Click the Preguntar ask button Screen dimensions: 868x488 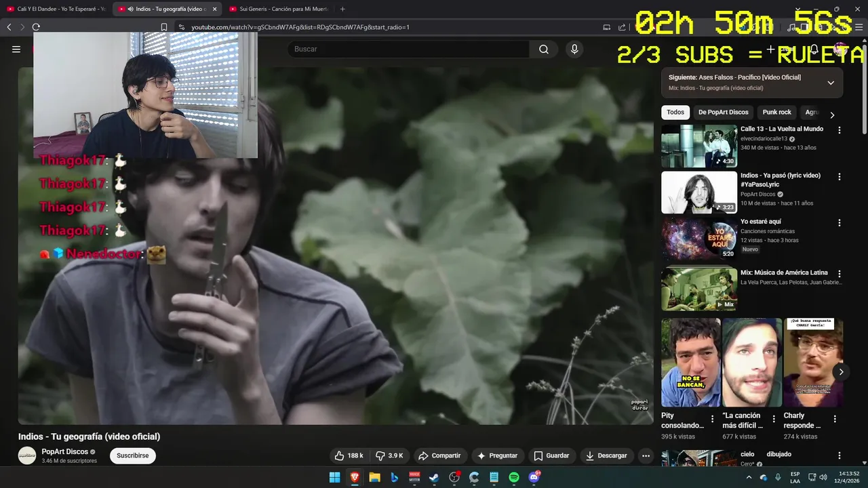497,455
